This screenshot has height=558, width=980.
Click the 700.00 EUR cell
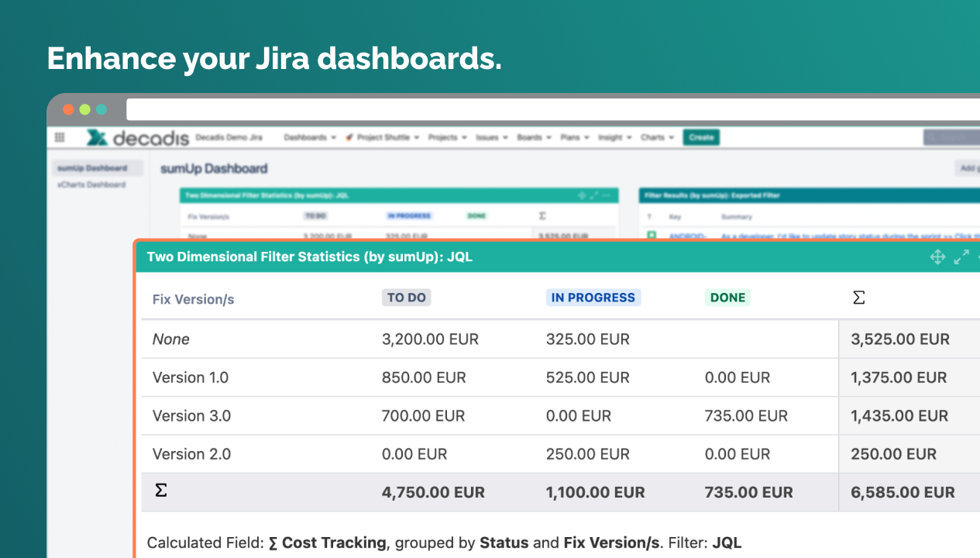(424, 415)
